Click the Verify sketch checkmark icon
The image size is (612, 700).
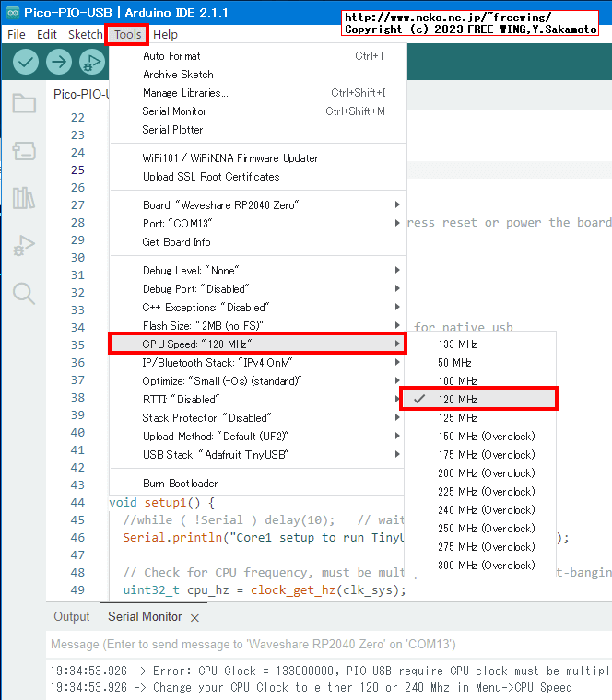click(x=26, y=62)
